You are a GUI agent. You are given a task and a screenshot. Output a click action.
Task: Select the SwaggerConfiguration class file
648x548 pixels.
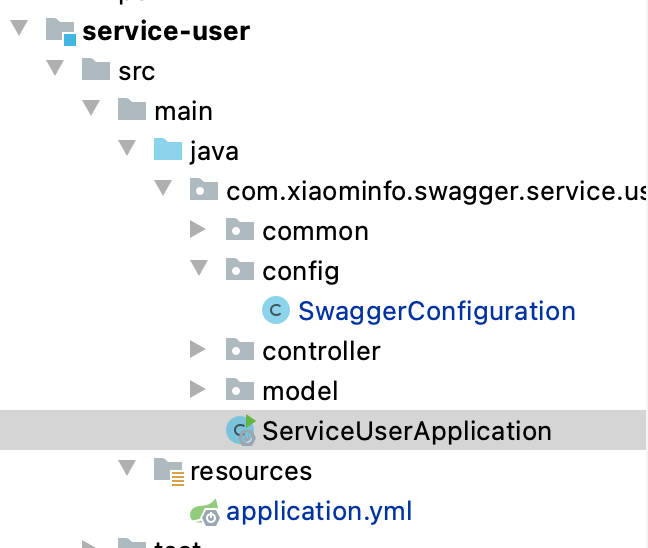click(436, 311)
